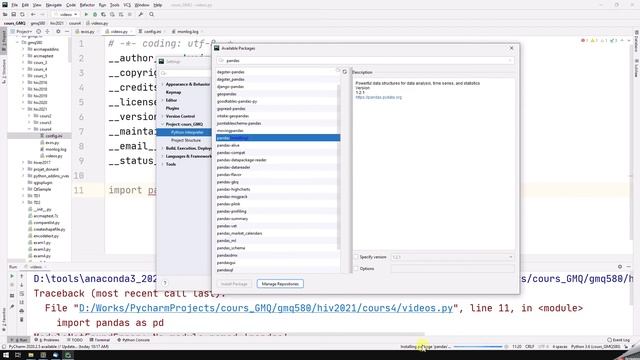Click the package search field containing pandas
640x360 pixels.
pos(366,60)
